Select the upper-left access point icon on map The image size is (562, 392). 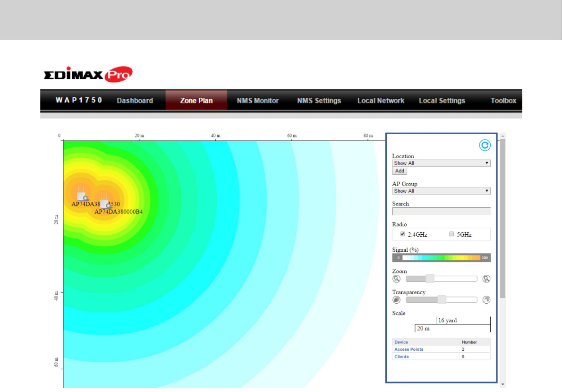[x=83, y=194]
